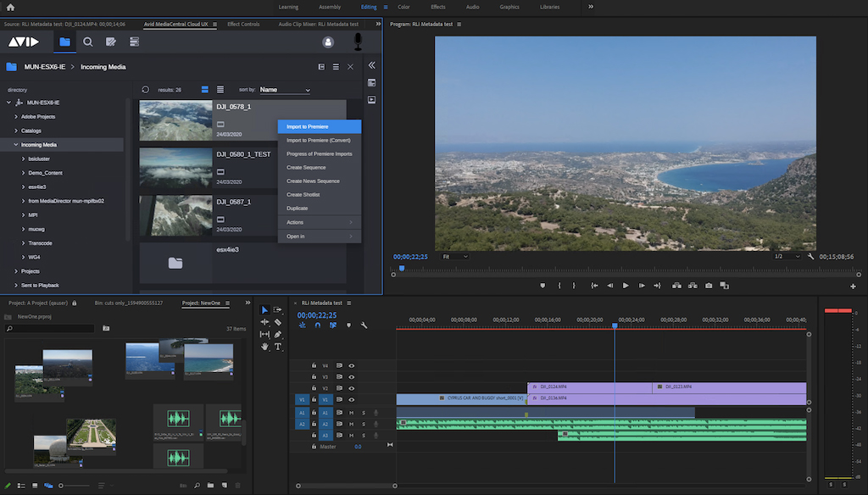The height and width of the screenshot is (495, 868).
Task: Choose Import to Premiere (Convert)
Action: (x=320, y=141)
